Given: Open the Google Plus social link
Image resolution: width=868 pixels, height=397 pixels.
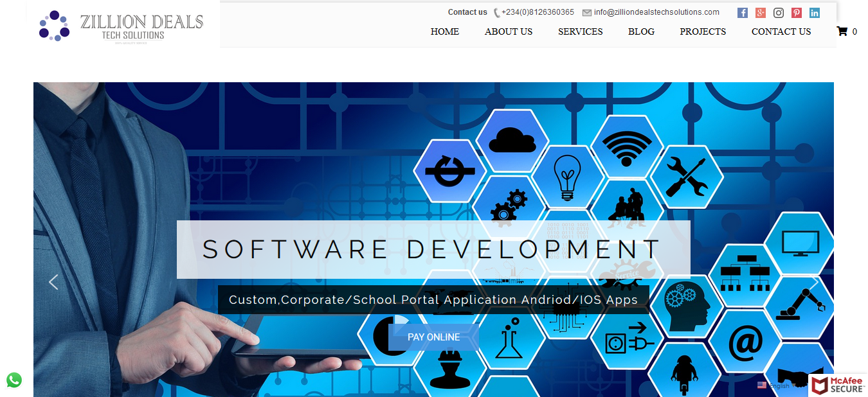Looking at the screenshot, I should tap(761, 13).
